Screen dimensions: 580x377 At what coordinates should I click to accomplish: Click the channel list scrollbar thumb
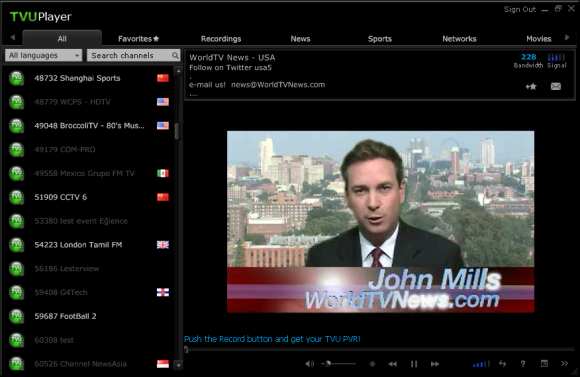(x=177, y=131)
